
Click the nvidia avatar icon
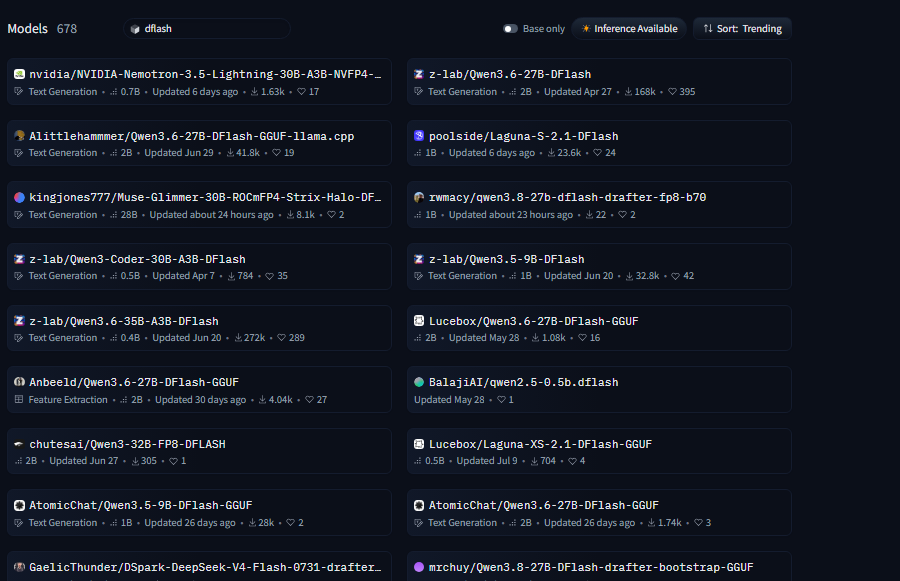coord(20,74)
